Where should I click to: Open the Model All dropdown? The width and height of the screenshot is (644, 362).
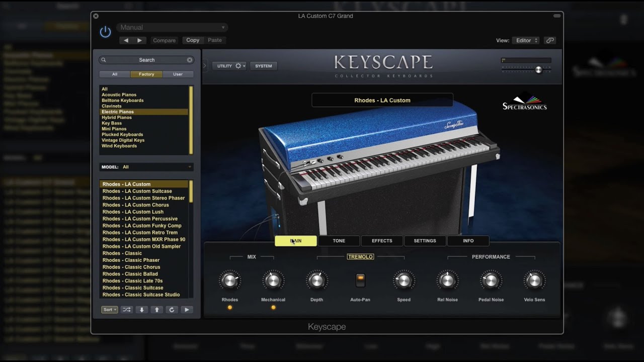tap(146, 167)
